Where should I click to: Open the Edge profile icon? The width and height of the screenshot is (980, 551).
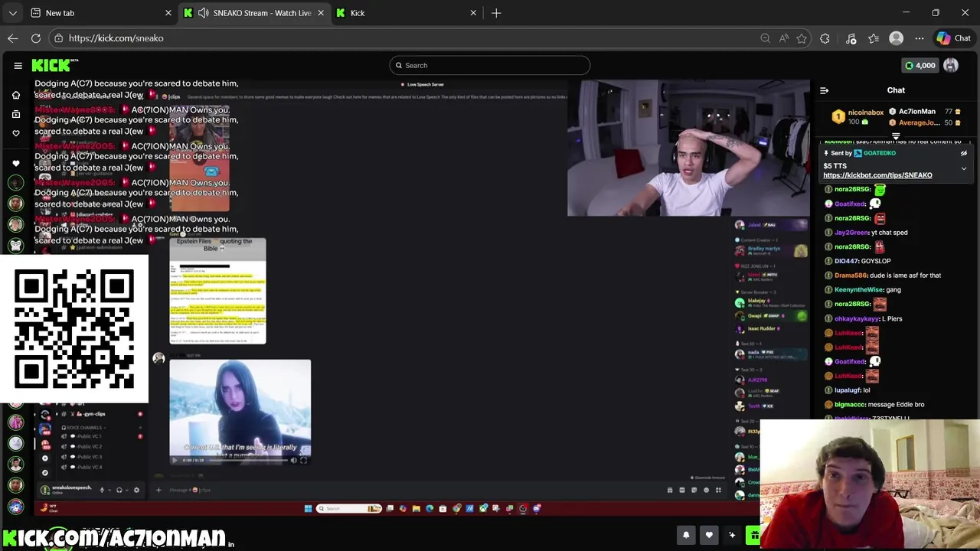tap(897, 38)
